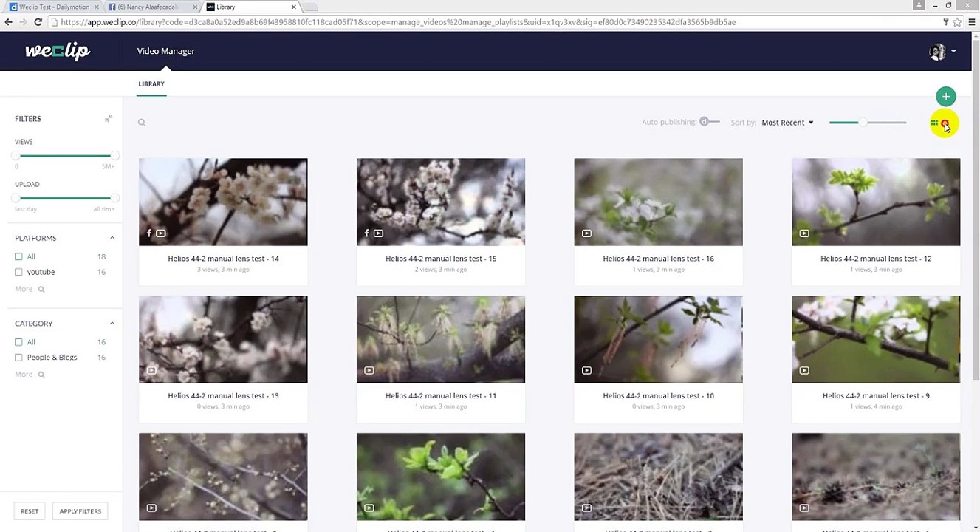Check the All checkbox under Category
This screenshot has width=980, height=532.
18,342
